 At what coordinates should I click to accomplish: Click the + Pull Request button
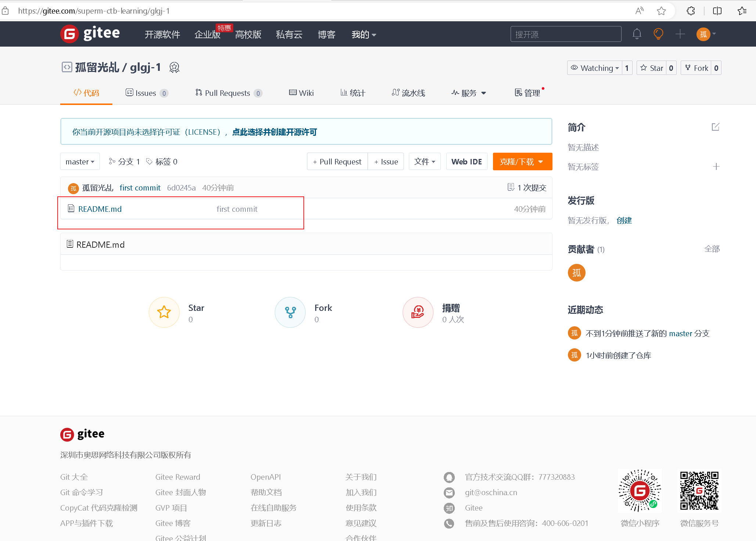pos(337,161)
